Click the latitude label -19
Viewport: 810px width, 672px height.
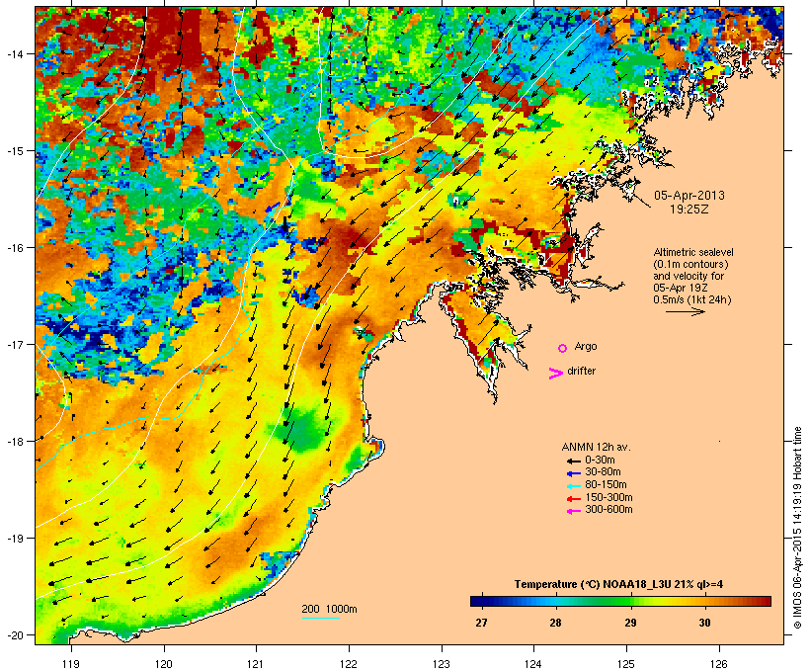pos(14,539)
